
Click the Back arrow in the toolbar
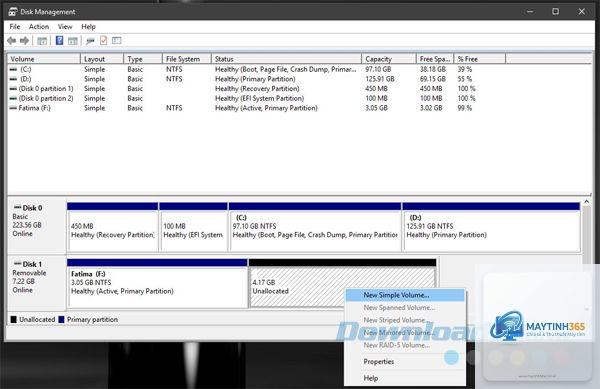click(11, 41)
